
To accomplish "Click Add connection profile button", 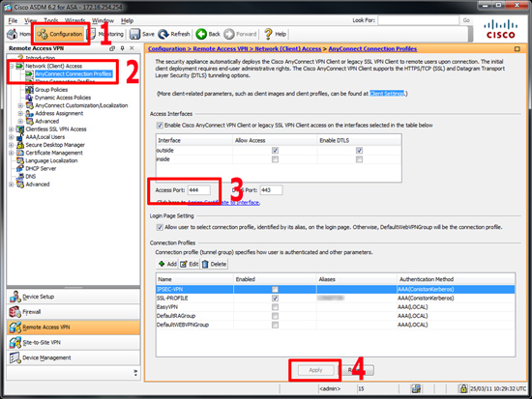I will click(167, 264).
